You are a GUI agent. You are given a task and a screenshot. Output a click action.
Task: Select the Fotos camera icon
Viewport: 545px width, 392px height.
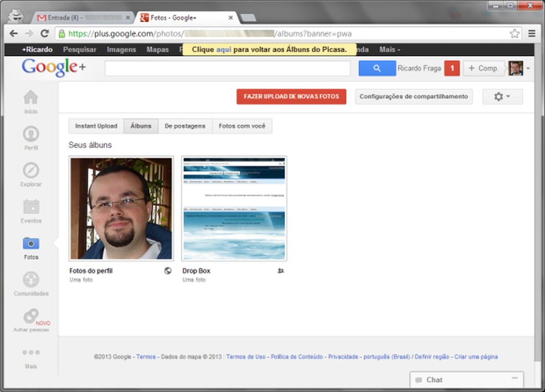(x=31, y=243)
